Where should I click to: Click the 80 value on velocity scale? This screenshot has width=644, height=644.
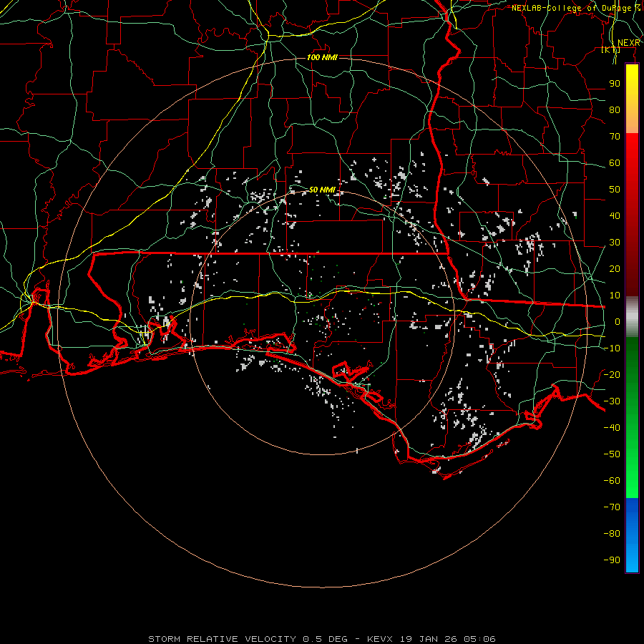tap(615, 110)
